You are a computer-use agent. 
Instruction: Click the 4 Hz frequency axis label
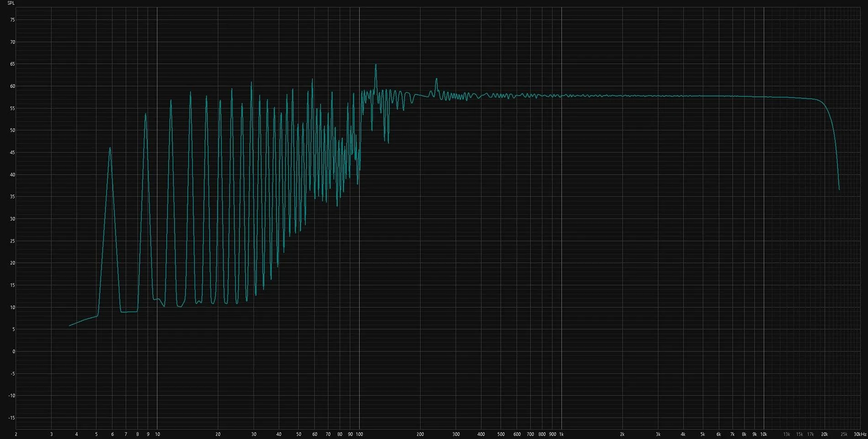pyautogui.click(x=76, y=434)
